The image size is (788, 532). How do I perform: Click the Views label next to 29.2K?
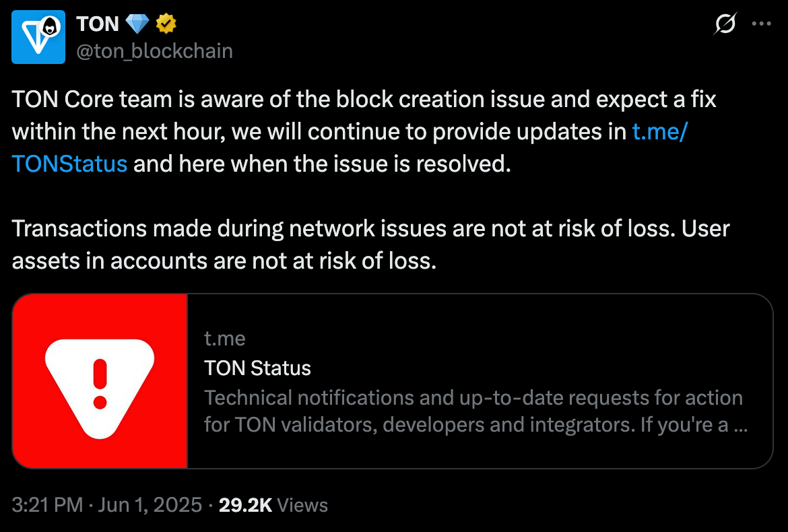click(302, 505)
